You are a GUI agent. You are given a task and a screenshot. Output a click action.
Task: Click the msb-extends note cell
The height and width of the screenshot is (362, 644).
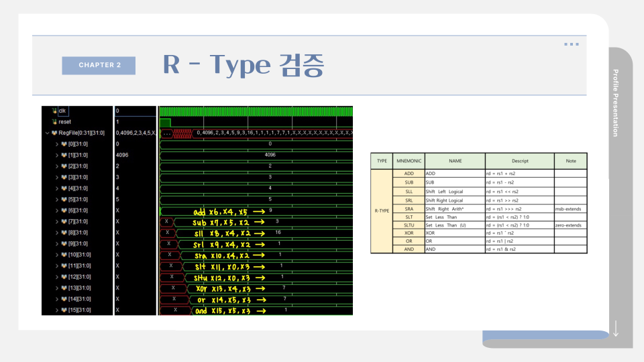point(571,209)
